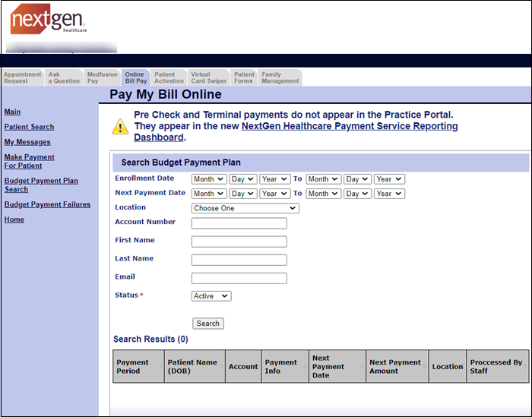Viewport: 532px width, 417px height.
Task: Expand Next Payment Date end Month dropdown
Action: click(323, 194)
